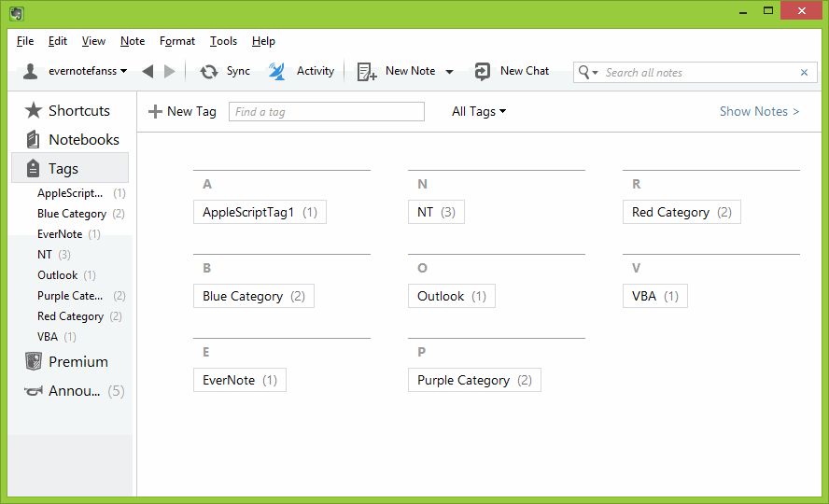Click the Tags sidebar icon

pyautogui.click(x=33, y=168)
